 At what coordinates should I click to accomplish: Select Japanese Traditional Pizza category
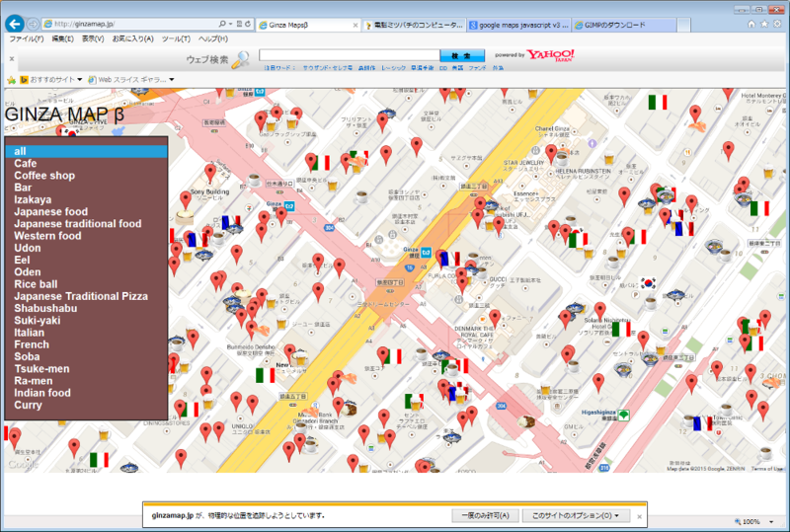click(86, 296)
